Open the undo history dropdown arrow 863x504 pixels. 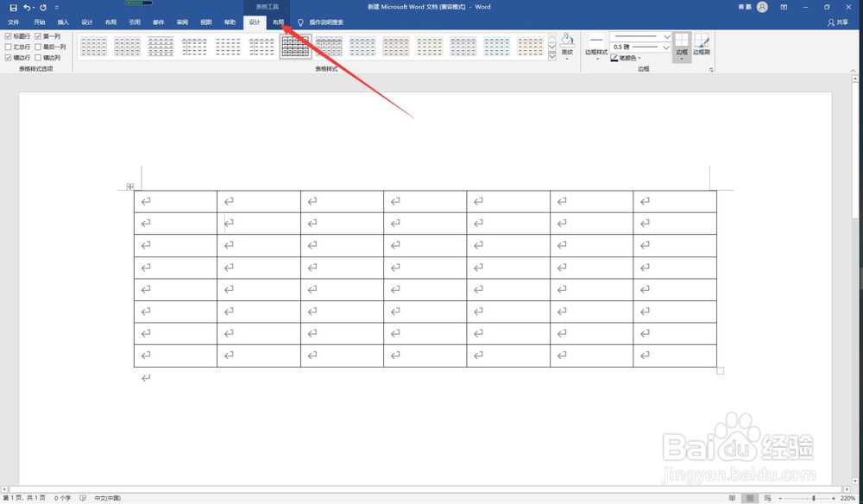point(34,8)
